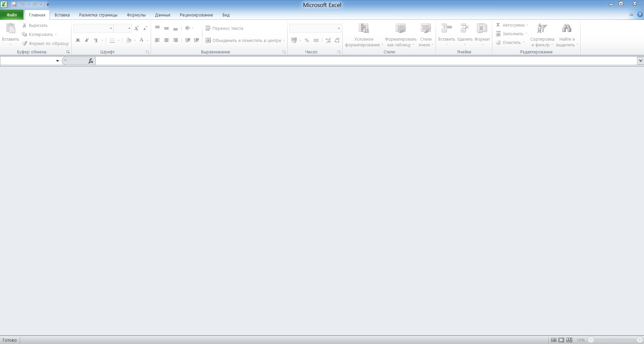Click the percent style icon
The image size is (644, 344).
pos(307,40)
